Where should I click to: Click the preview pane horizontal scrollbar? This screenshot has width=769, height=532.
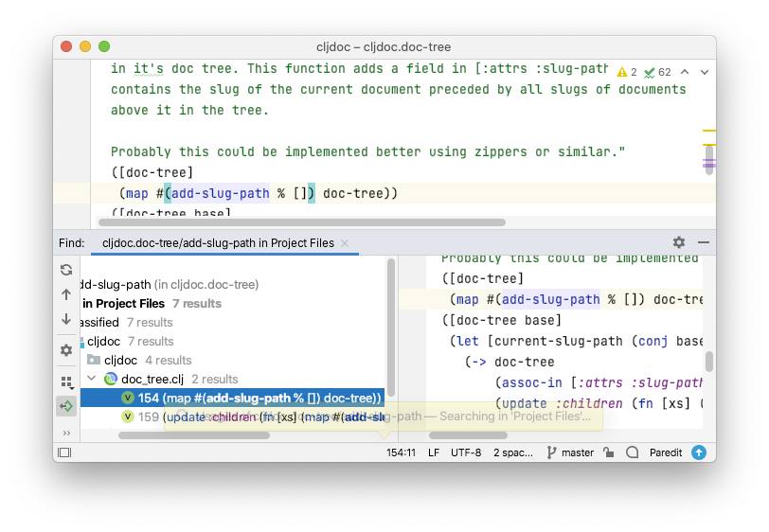(x=468, y=435)
